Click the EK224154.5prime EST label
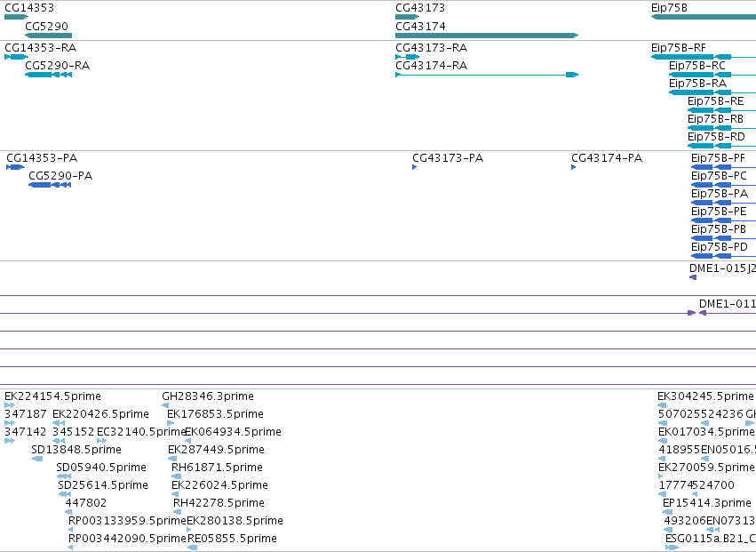This screenshot has height=552, width=756. coord(52,396)
